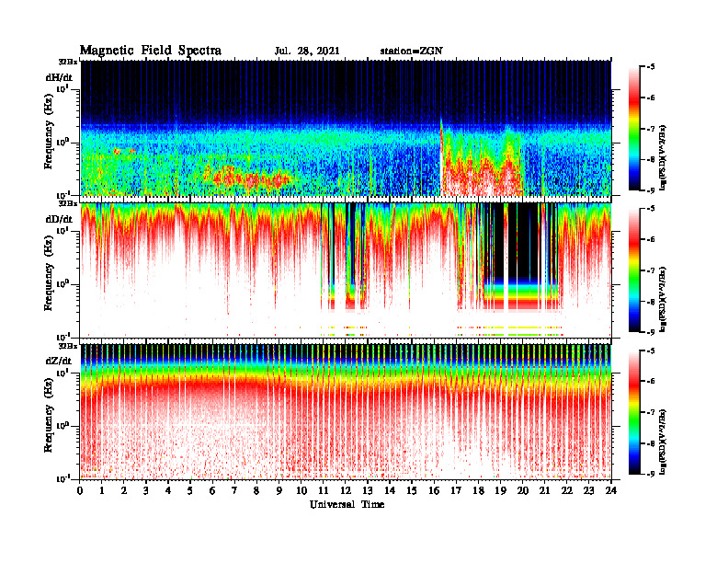Click the 10^1 frequency tick of the dD/dt panel
The image size is (728, 563).
coord(63,230)
